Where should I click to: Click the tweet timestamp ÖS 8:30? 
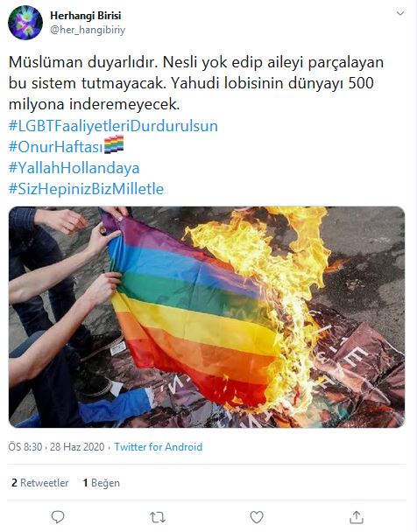(25, 447)
